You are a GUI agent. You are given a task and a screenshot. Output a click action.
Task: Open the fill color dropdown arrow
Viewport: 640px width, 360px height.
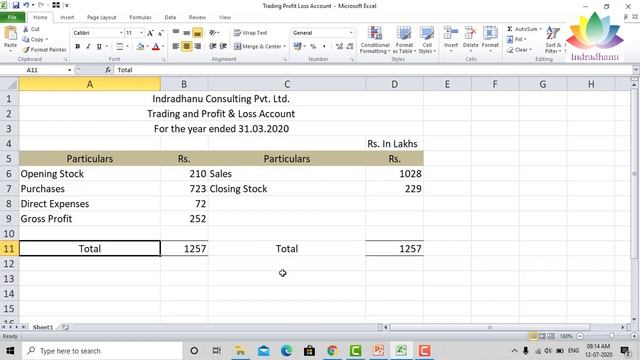[x=147, y=47]
